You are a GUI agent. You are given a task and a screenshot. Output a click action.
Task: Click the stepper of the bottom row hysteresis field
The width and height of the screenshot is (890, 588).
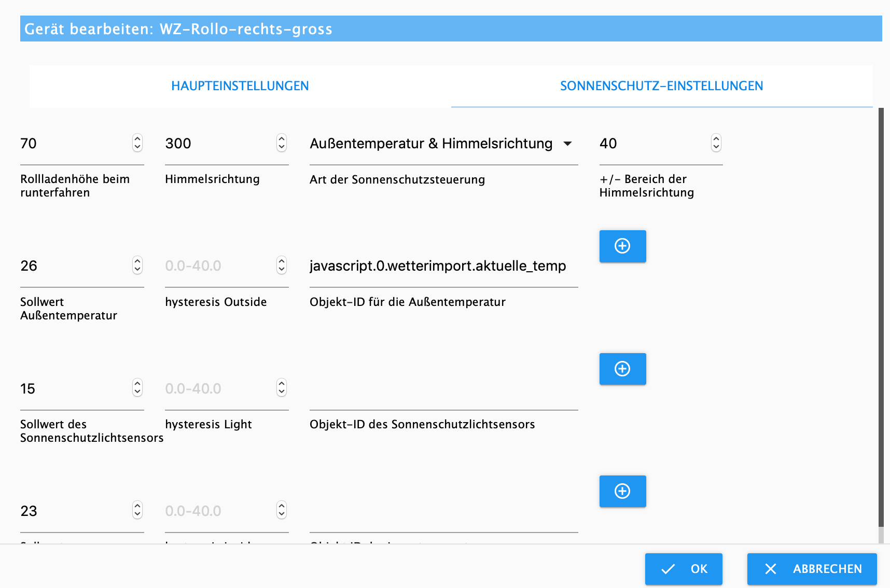point(282,510)
